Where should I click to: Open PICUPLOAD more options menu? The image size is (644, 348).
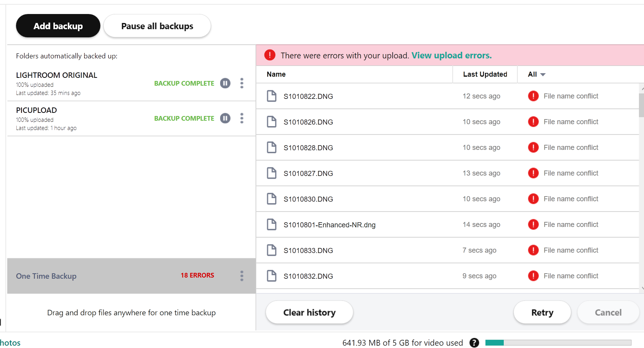click(x=242, y=118)
